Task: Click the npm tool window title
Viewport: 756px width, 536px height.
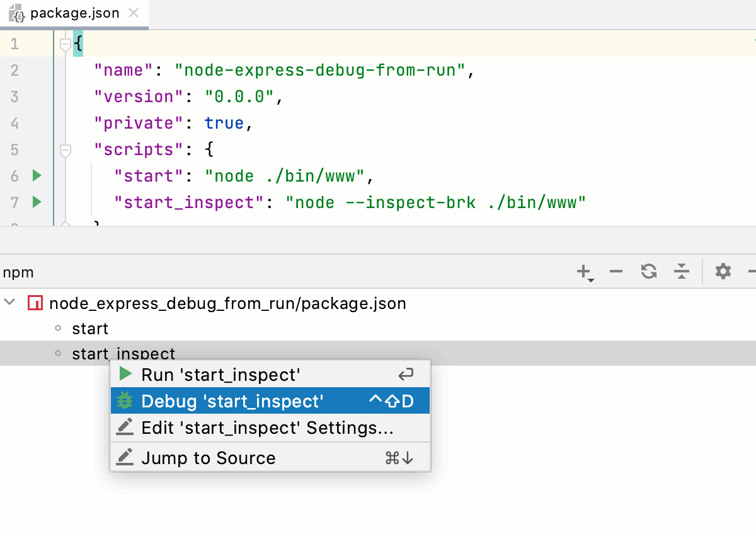Action: pyautogui.click(x=18, y=272)
